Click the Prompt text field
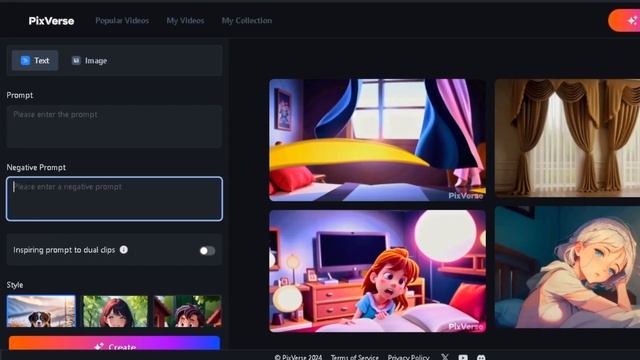The height and width of the screenshot is (360, 640). coord(114,127)
